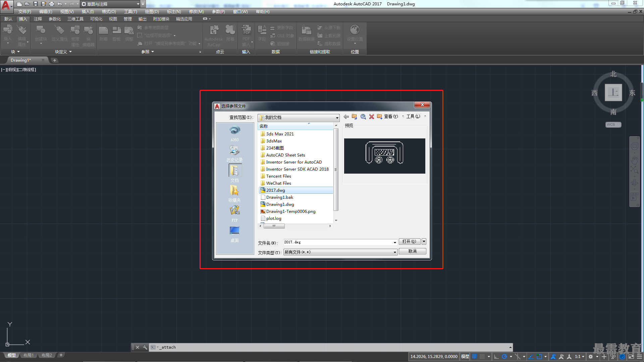The height and width of the screenshot is (362, 644).
Task: Select A360 in the places sidebar
Action: point(234,133)
